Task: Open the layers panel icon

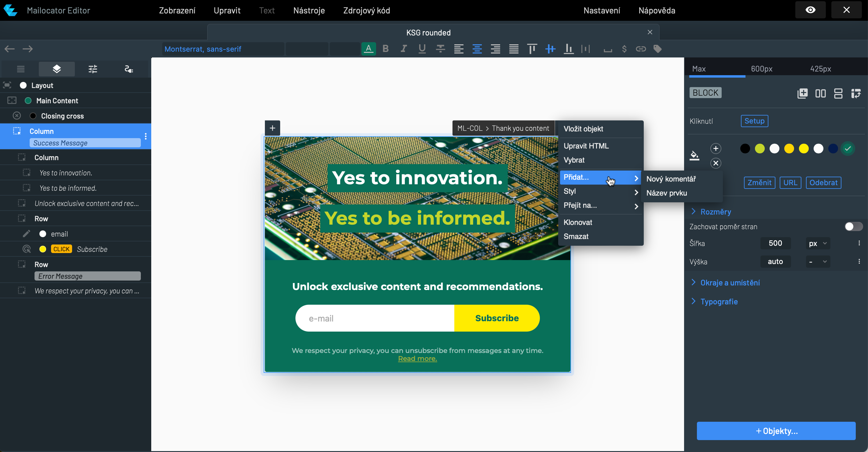Action: pyautogui.click(x=57, y=69)
